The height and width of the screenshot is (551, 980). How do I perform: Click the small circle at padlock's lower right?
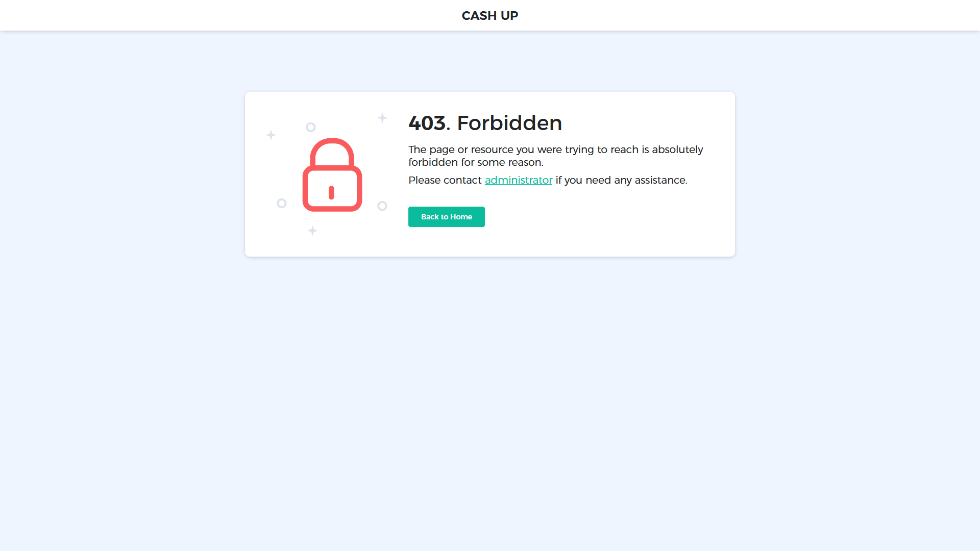pyautogui.click(x=382, y=206)
